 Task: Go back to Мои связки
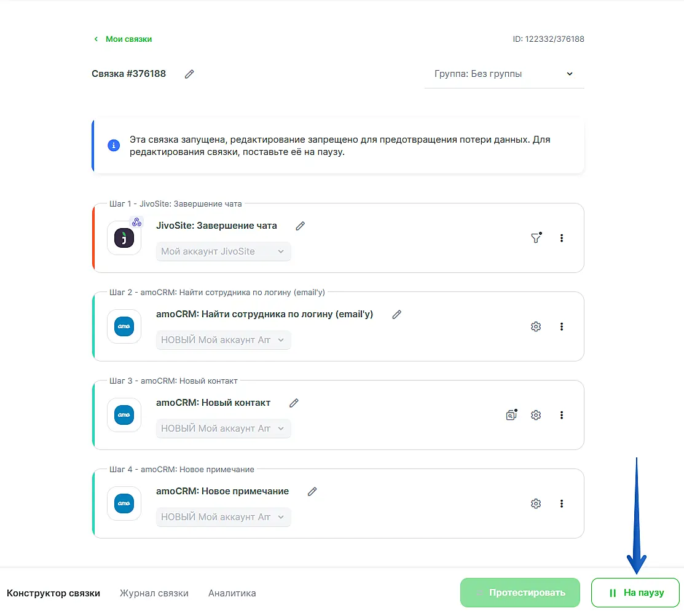(x=123, y=39)
